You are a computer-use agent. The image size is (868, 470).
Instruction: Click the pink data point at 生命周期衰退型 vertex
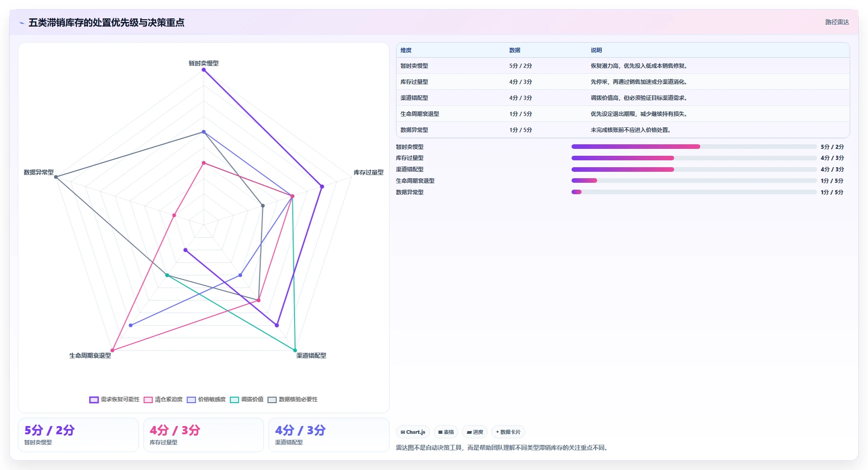pyautogui.click(x=112, y=350)
